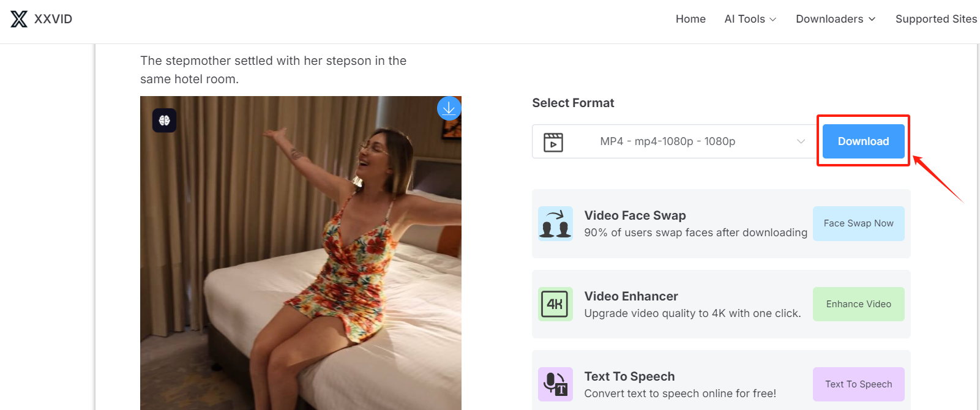
Task: Click "Convert text to speech online" description
Action: pos(680,393)
